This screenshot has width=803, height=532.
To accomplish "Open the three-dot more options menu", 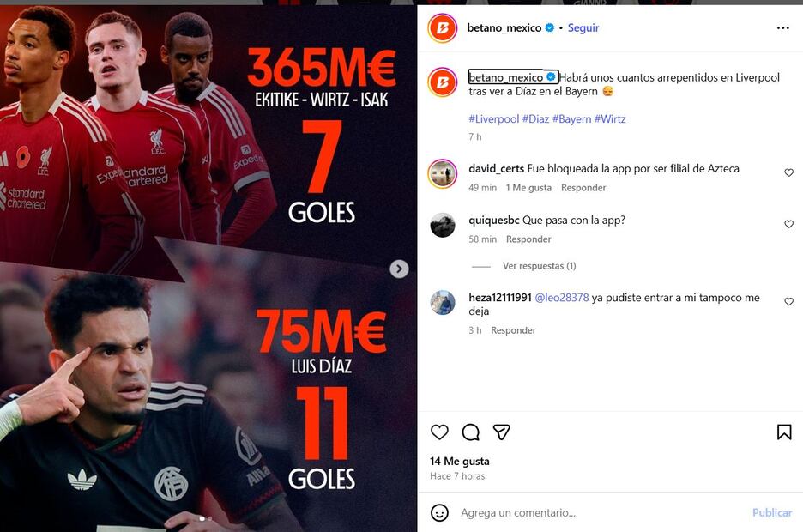I will click(x=783, y=27).
